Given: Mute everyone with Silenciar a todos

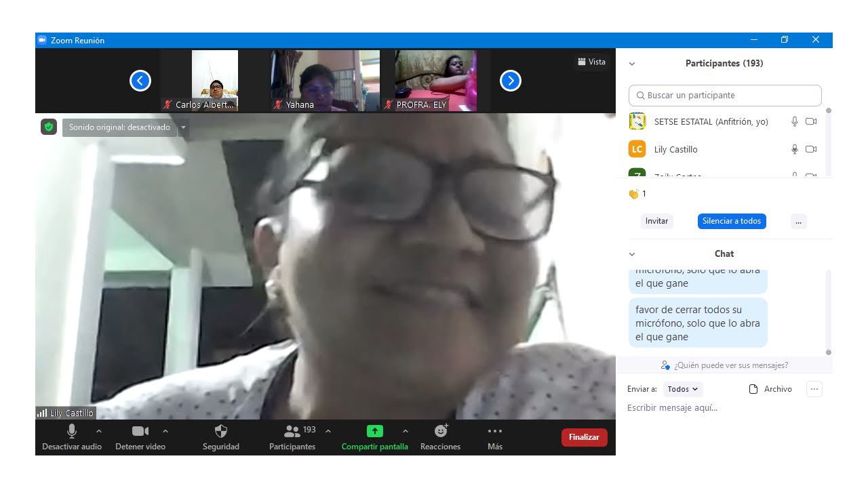Looking at the screenshot, I should coord(732,221).
